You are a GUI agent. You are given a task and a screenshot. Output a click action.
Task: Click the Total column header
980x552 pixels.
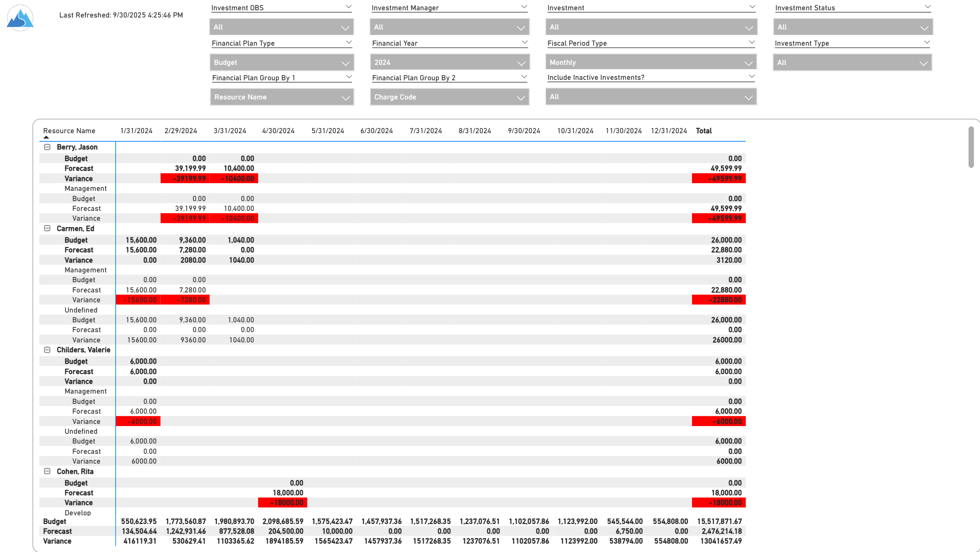click(704, 131)
